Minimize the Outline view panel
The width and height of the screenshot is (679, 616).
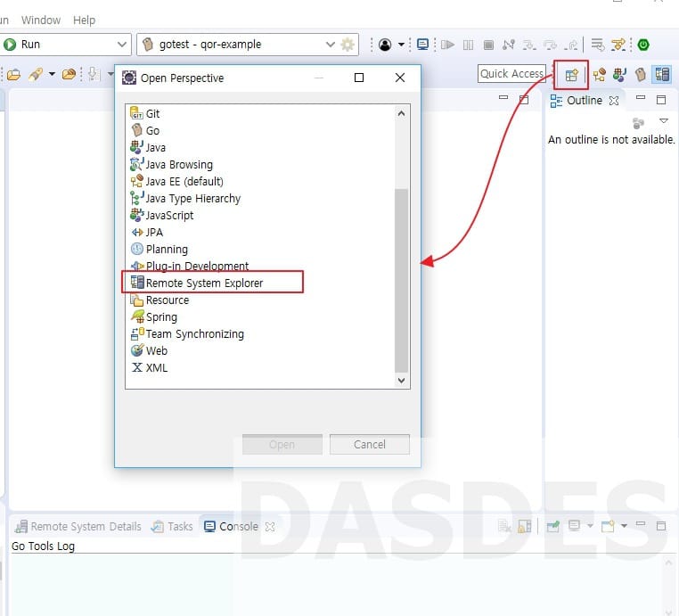(x=641, y=98)
